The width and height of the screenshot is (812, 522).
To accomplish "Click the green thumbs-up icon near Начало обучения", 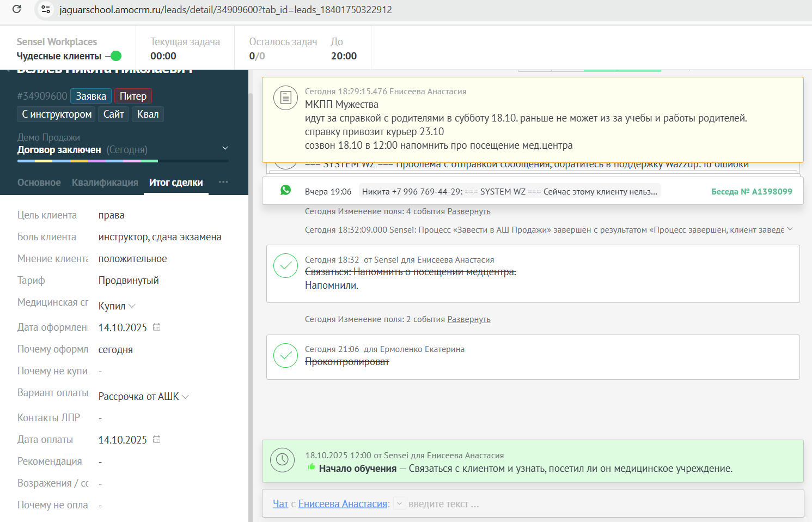I will click(x=312, y=467).
